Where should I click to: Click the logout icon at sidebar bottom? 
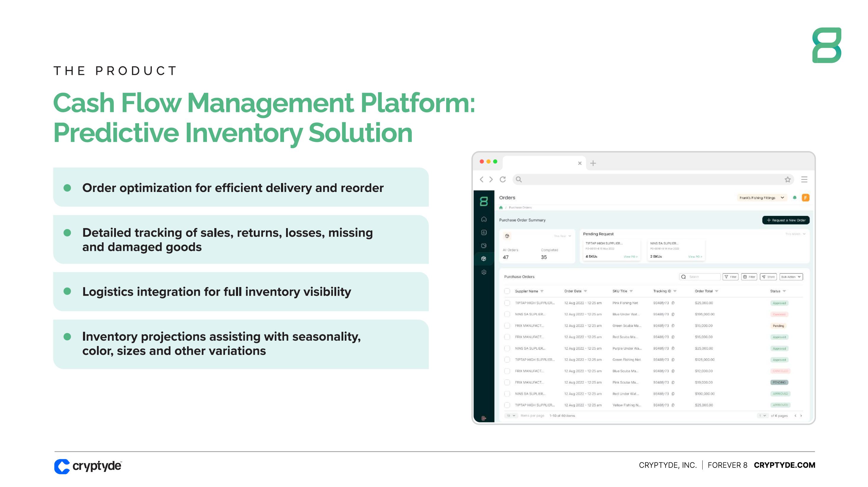click(x=484, y=418)
